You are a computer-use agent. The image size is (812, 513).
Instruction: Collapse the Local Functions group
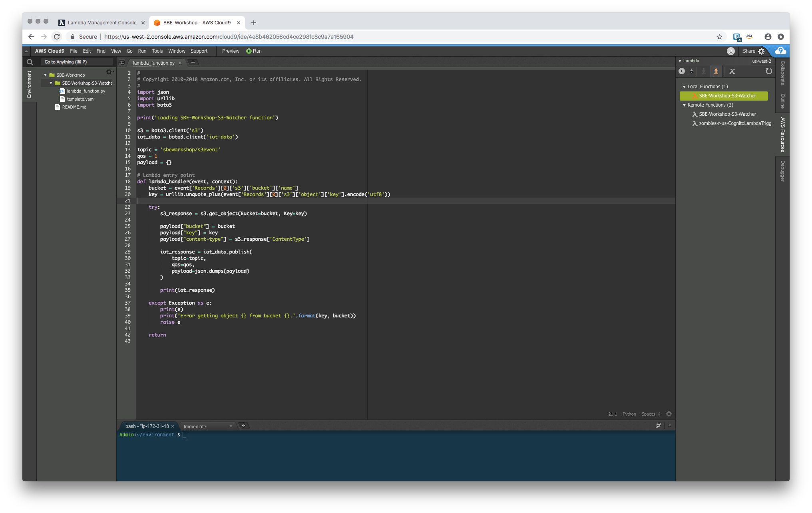pyautogui.click(x=684, y=87)
